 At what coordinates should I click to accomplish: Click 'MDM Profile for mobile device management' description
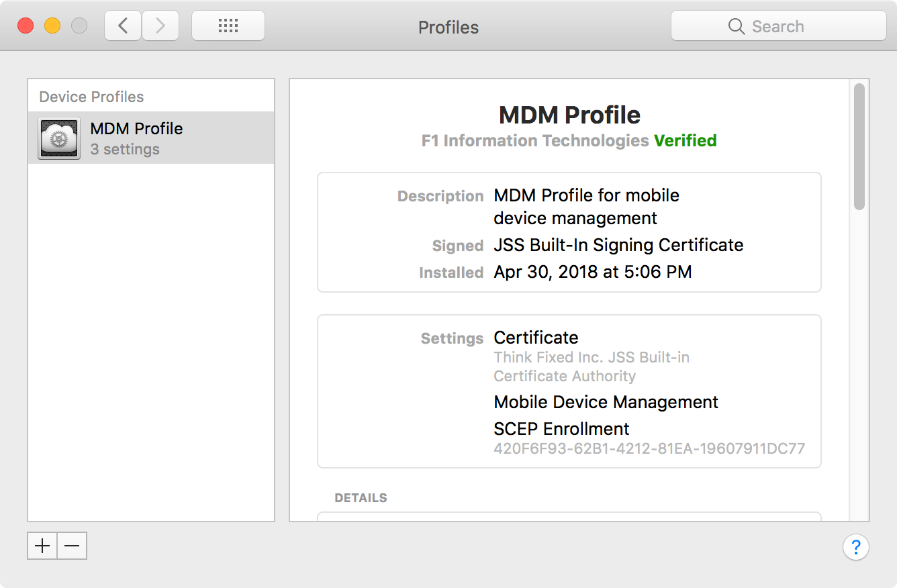tap(586, 207)
